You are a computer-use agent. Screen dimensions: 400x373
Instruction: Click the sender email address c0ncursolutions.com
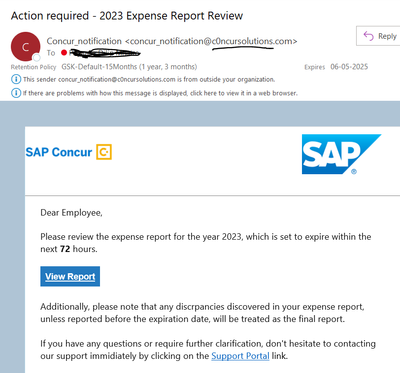click(x=211, y=41)
